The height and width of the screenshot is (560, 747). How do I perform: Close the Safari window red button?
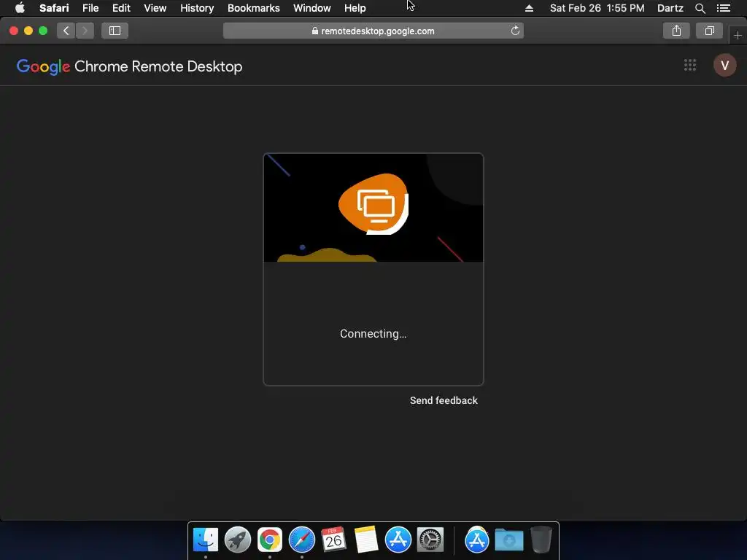pos(14,31)
